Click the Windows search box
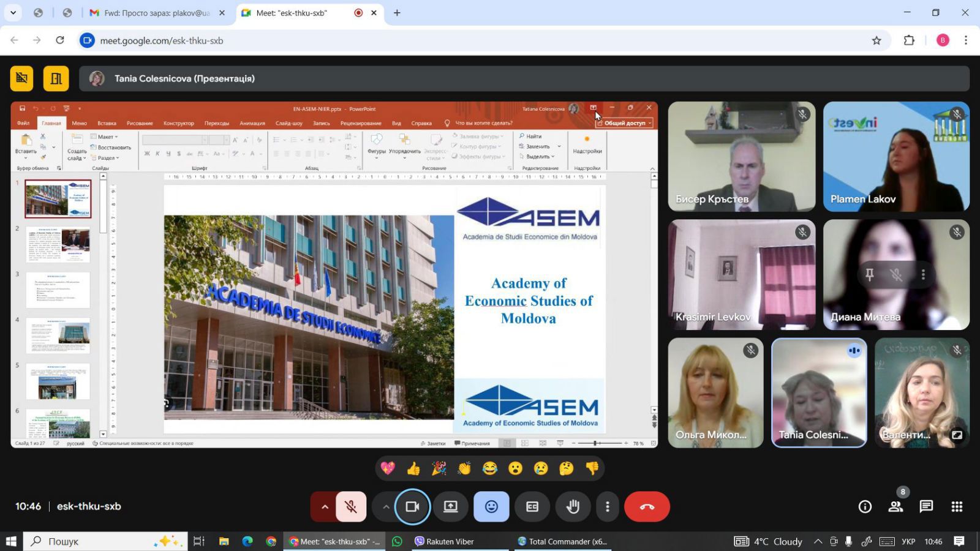This screenshot has height=551, width=980. point(105,541)
